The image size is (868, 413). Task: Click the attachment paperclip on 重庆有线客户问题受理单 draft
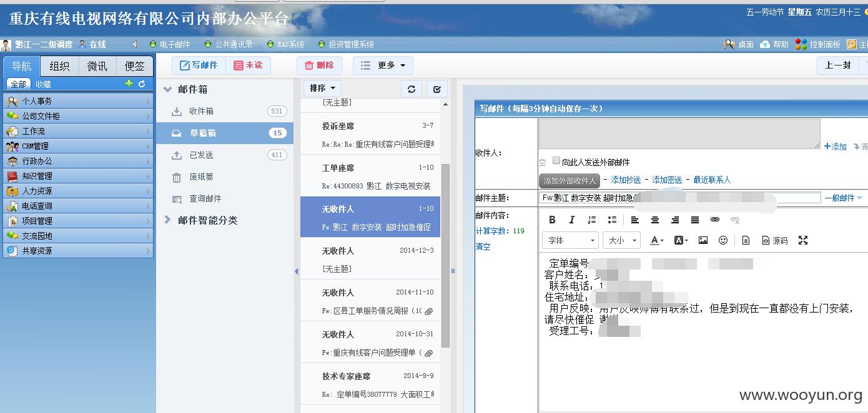coord(428,352)
